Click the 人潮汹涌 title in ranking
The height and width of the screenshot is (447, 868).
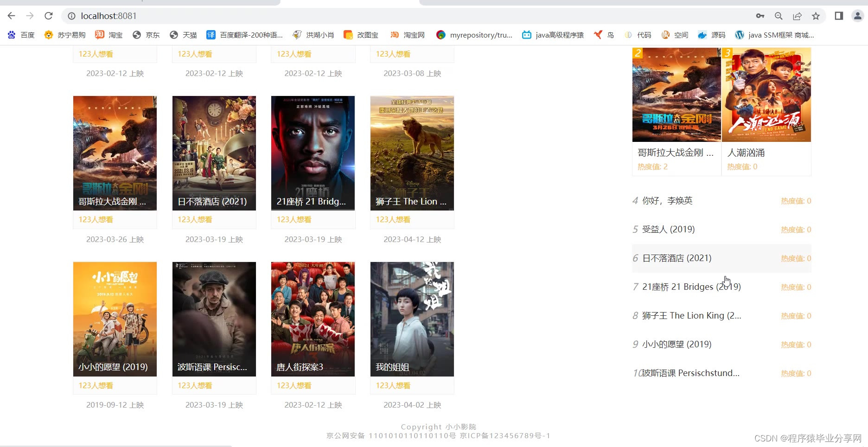tap(746, 153)
